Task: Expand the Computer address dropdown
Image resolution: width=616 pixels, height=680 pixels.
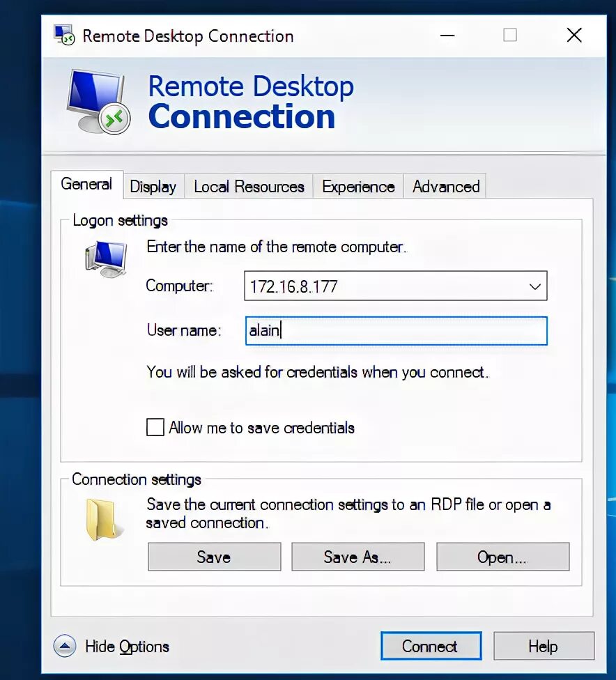Action: (535, 286)
